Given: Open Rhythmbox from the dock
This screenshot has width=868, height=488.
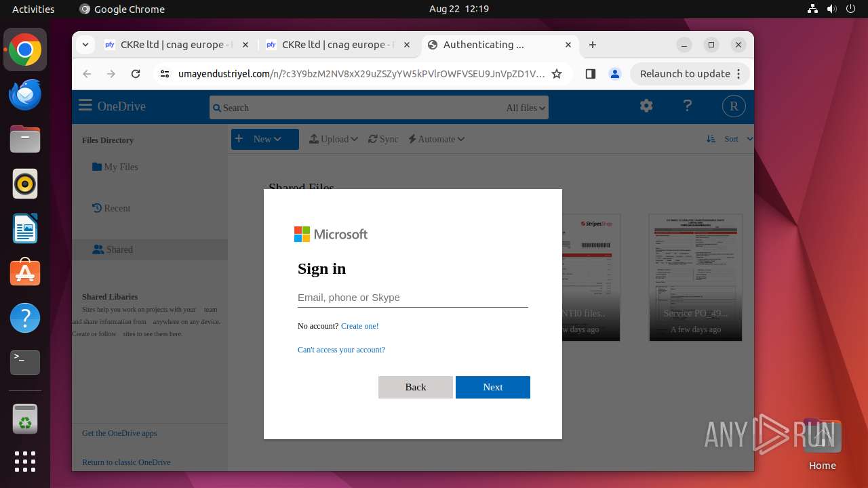Looking at the screenshot, I should (25, 184).
